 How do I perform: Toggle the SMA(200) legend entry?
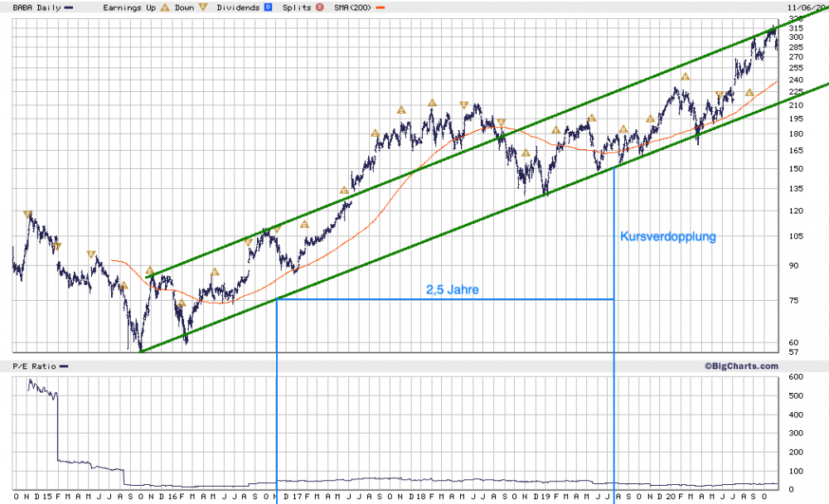(x=352, y=7)
